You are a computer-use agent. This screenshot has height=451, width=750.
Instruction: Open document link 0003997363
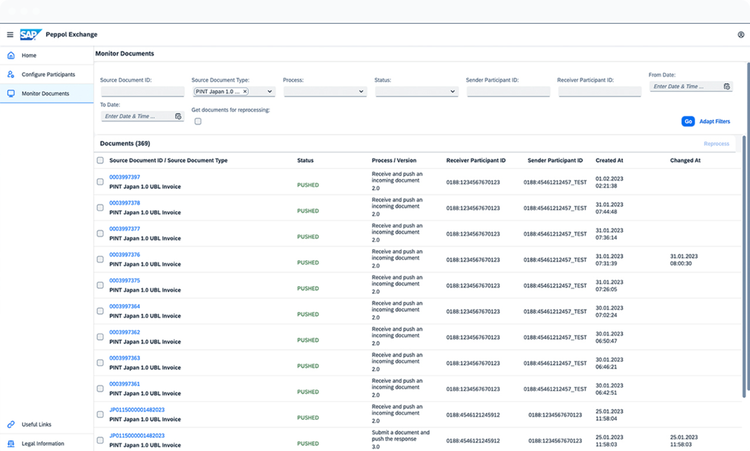[124, 358]
